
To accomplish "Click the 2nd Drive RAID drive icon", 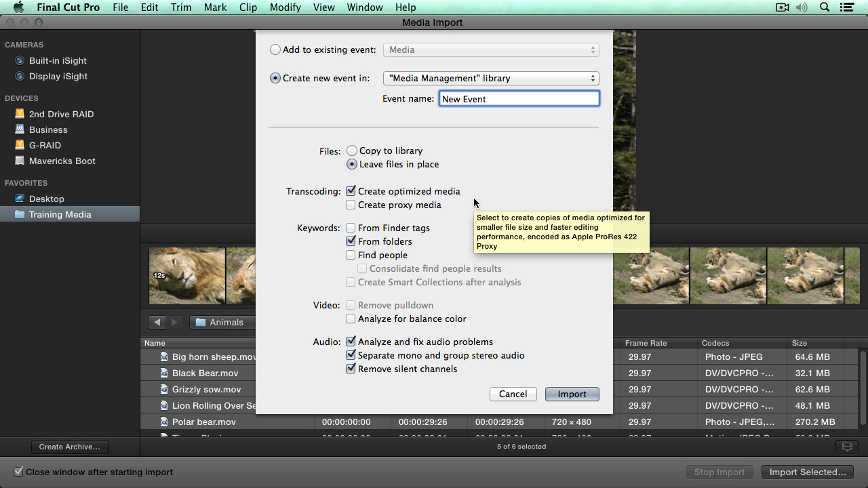I will pyautogui.click(x=20, y=114).
